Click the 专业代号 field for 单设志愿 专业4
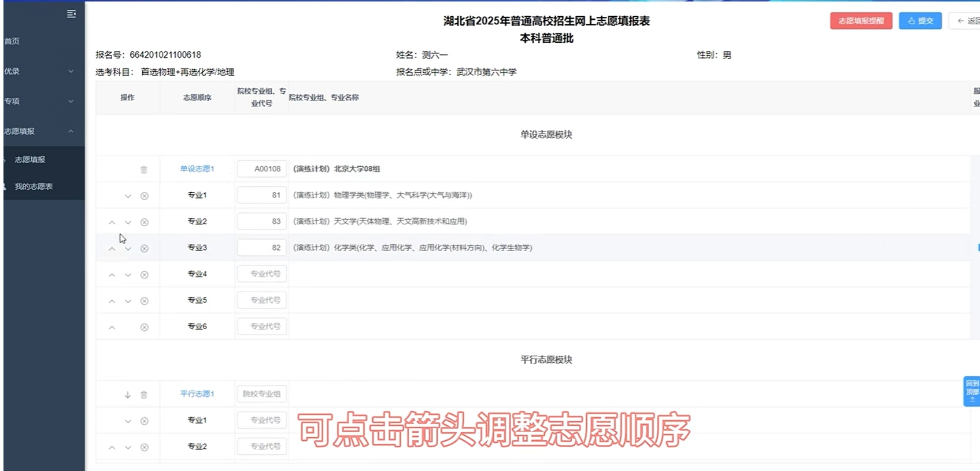This screenshot has height=471, width=980. [x=262, y=274]
